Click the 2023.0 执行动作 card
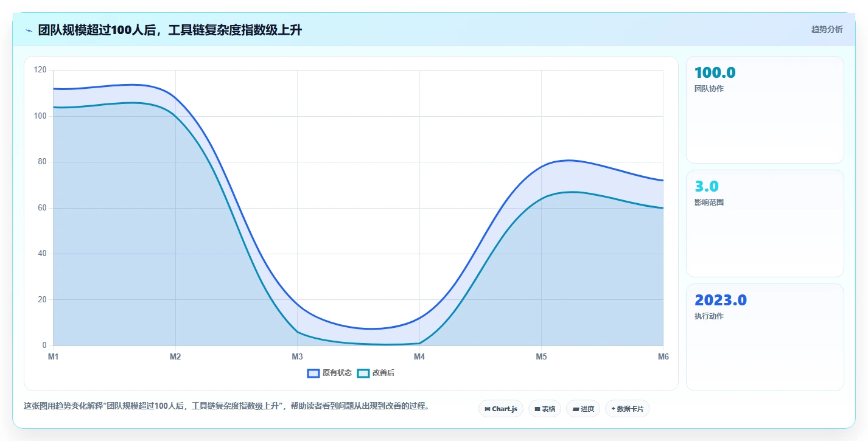 (x=765, y=337)
